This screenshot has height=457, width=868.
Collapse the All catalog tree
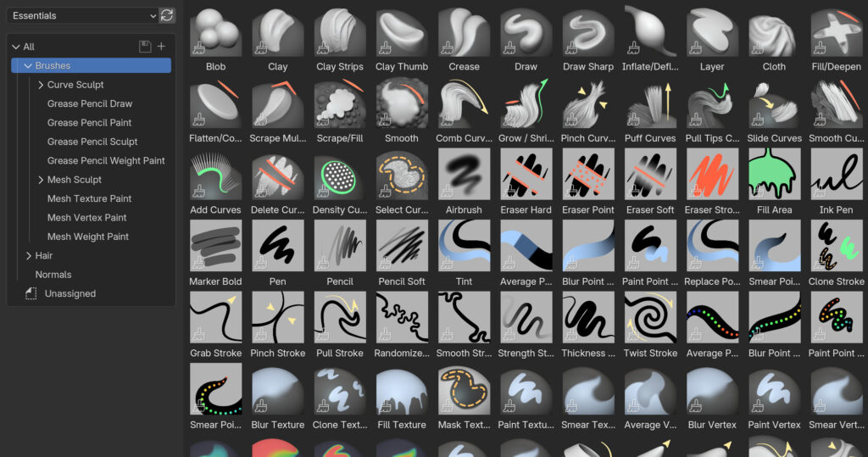pyautogui.click(x=16, y=47)
